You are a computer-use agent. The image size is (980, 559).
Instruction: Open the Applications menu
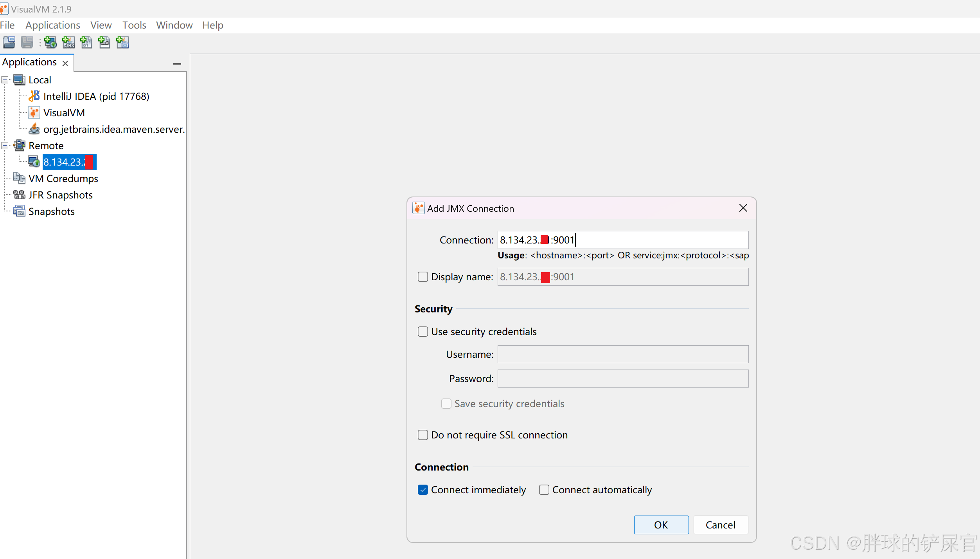pos(52,25)
